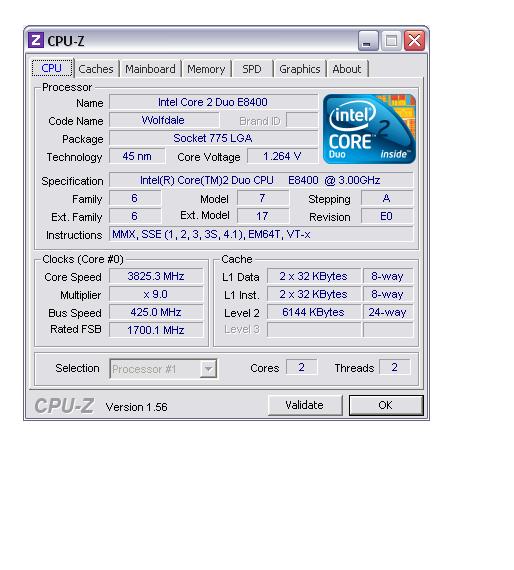Click the Package value Socket 775 LGA

tap(213, 138)
